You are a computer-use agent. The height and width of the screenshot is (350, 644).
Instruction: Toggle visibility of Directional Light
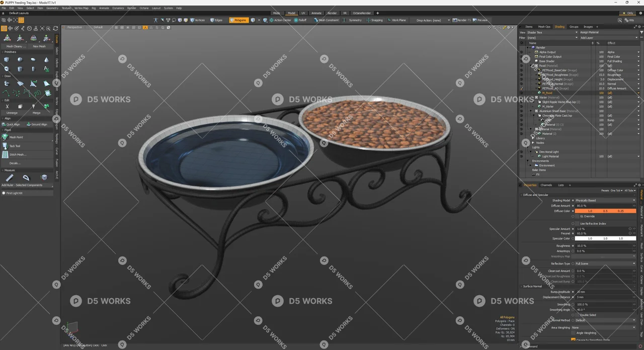521,152
